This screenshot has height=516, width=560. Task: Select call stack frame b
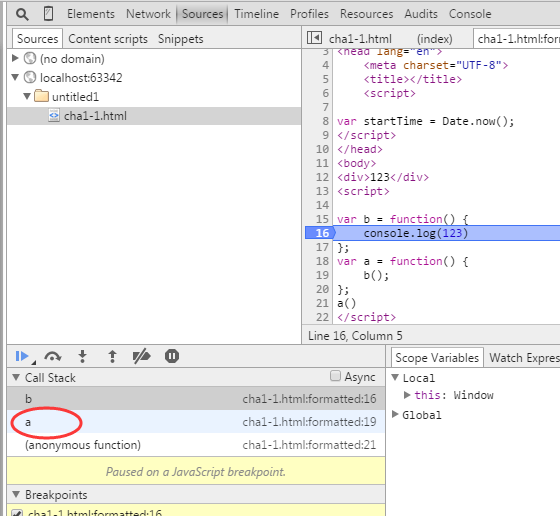pos(196,399)
